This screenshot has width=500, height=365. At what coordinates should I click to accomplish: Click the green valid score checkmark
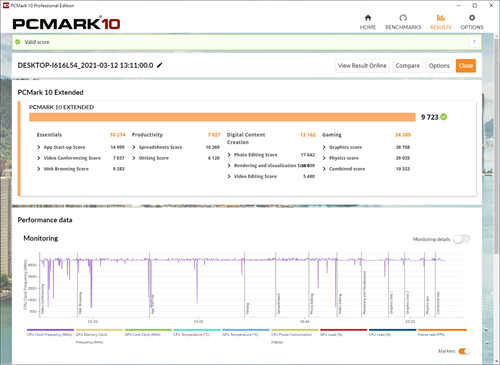click(x=444, y=117)
